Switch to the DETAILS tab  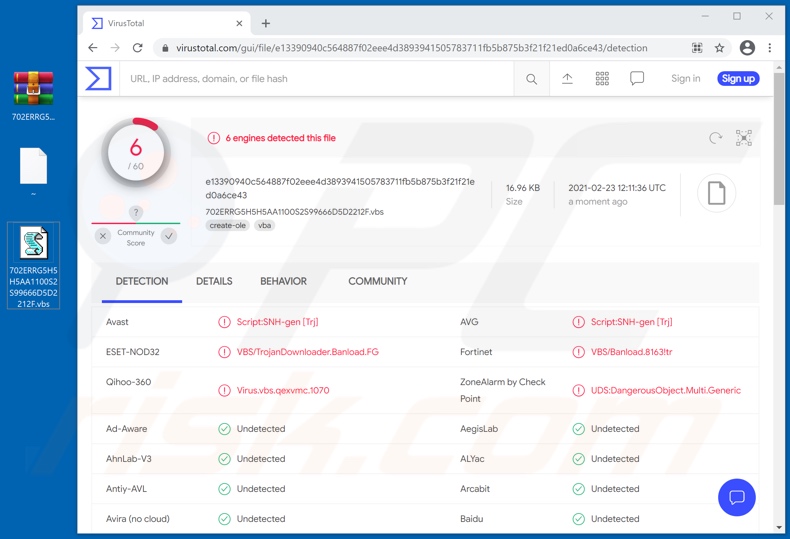tap(214, 282)
